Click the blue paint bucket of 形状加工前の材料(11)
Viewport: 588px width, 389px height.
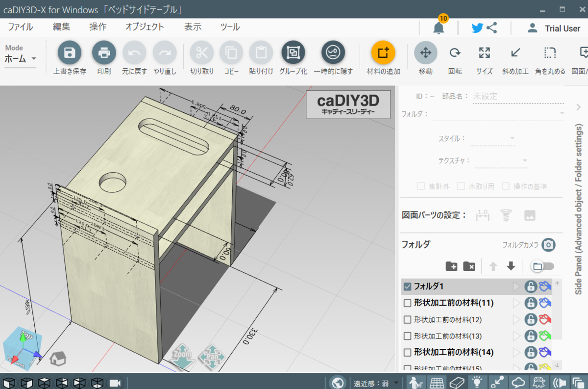coord(545,303)
